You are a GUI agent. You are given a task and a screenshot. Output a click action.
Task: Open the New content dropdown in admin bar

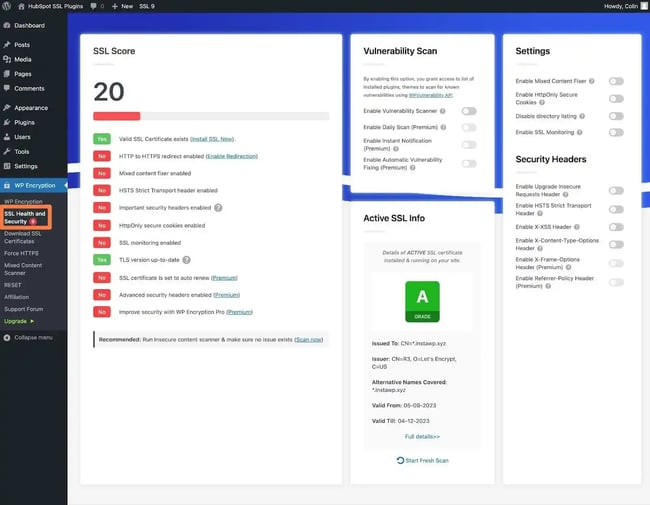122,6
